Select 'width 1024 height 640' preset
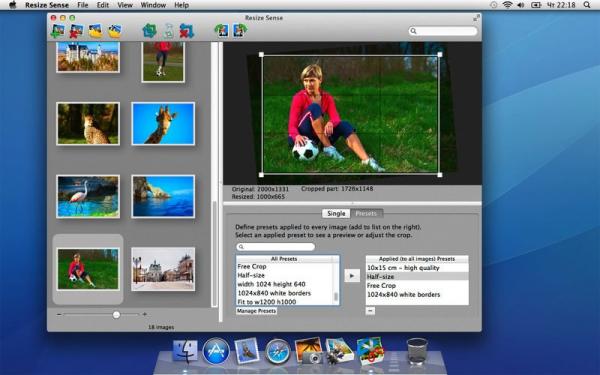The width and height of the screenshot is (600, 375). tap(285, 284)
